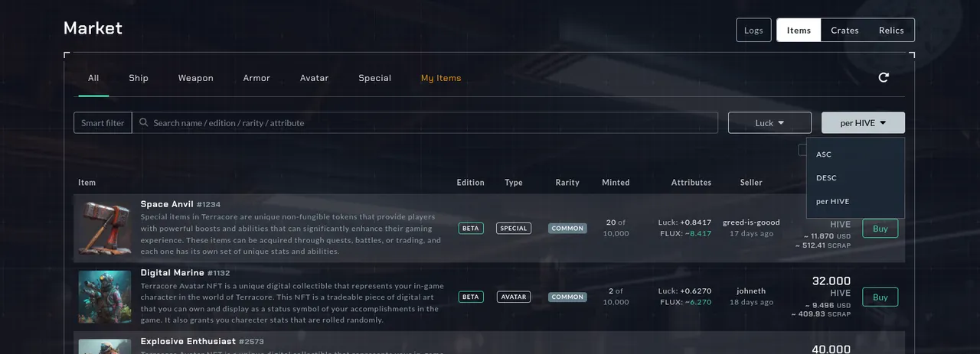The width and height of the screenshot is (980, 354).
Task: Click the Seller column header
Action: coord(751,183)
